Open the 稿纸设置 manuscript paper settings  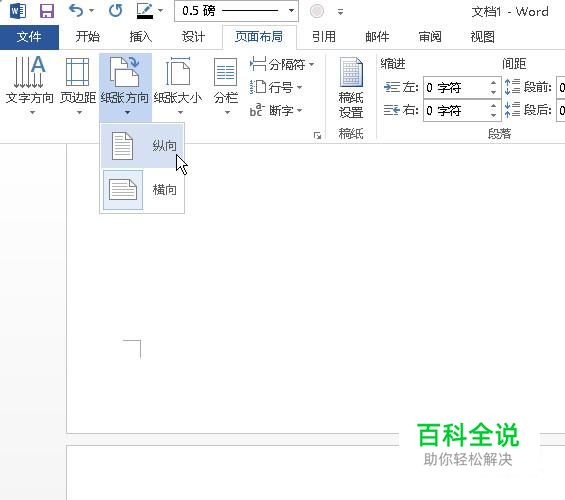click(x=351, y=88)
